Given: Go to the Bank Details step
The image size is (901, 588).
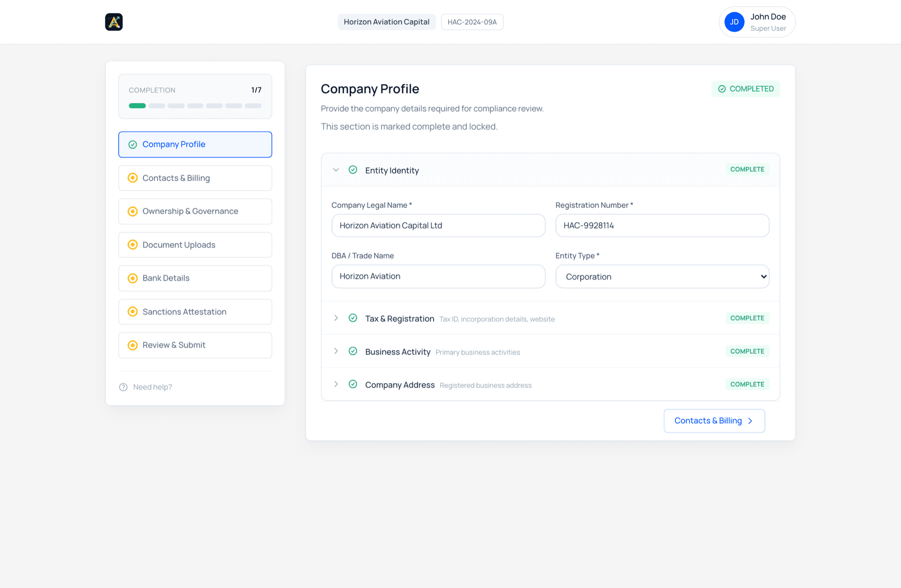Looking at the screenshot, I should (195, 278).
